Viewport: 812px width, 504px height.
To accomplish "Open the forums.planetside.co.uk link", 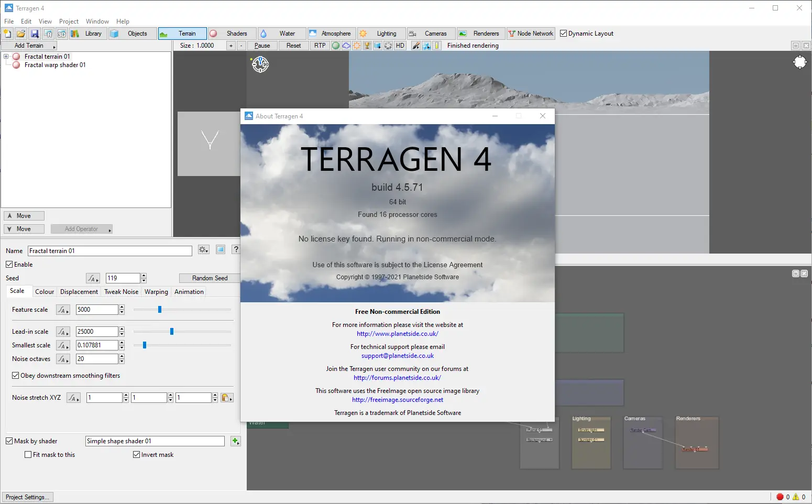I will pyautogui.click(x=397, y=378).
